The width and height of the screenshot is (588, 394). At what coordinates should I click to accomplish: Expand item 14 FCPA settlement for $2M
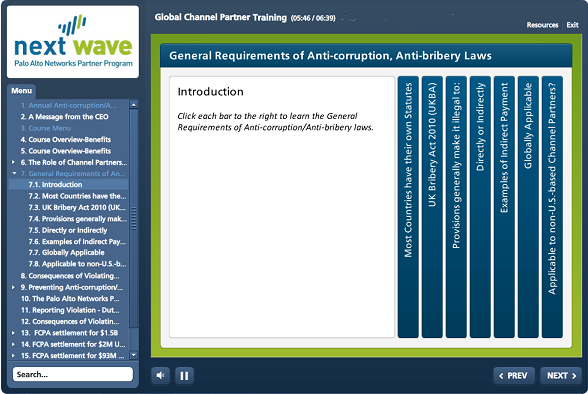click(14, 344)
